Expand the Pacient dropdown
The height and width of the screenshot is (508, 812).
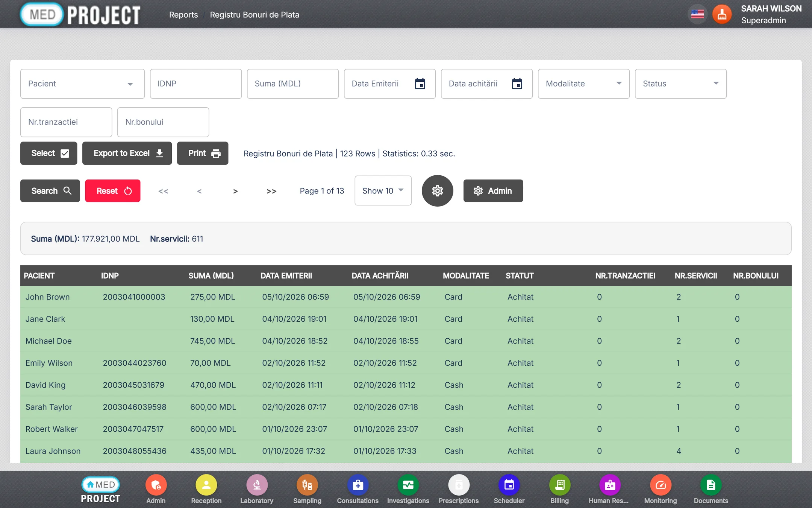pos(82,84)
